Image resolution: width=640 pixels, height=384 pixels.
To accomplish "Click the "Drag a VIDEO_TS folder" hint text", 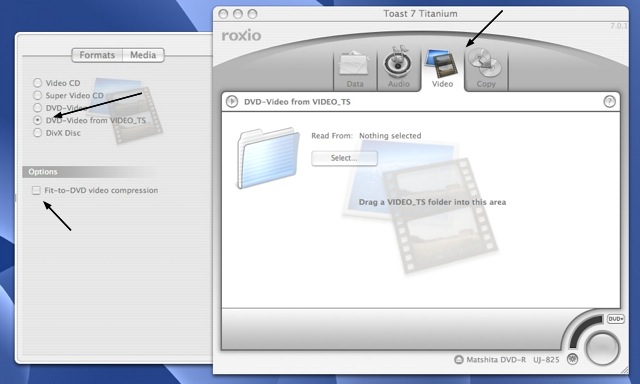I will pyautogui.click(x=432, y=202).
